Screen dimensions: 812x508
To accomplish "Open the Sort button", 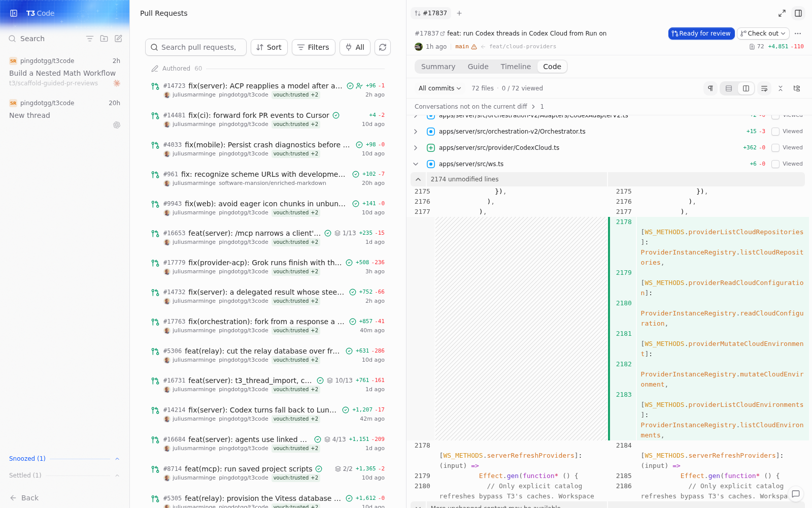I will click(269, 47).
